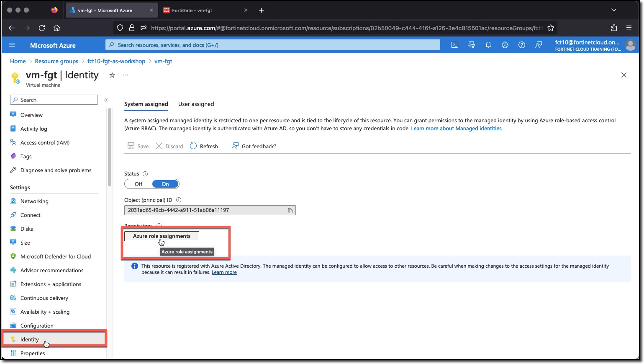Refresh the Identity page
Image resolution: width=644 pixels, height=364 pixels.
pos(204,146)
